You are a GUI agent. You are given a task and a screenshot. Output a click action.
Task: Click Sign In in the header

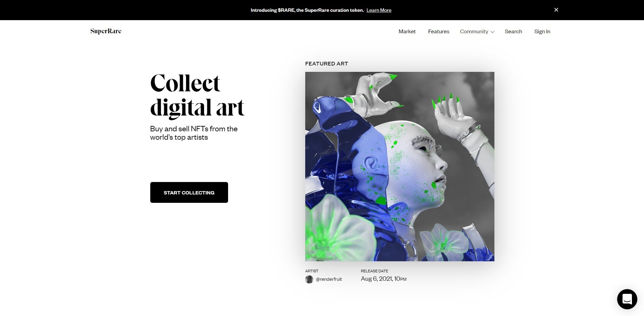(x=542, y=32)
